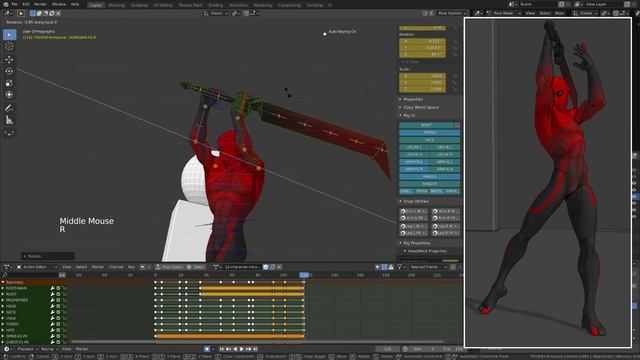Switch to the Sculpting workspace tab
Screen dimensions: 640x360
[139, 5]
